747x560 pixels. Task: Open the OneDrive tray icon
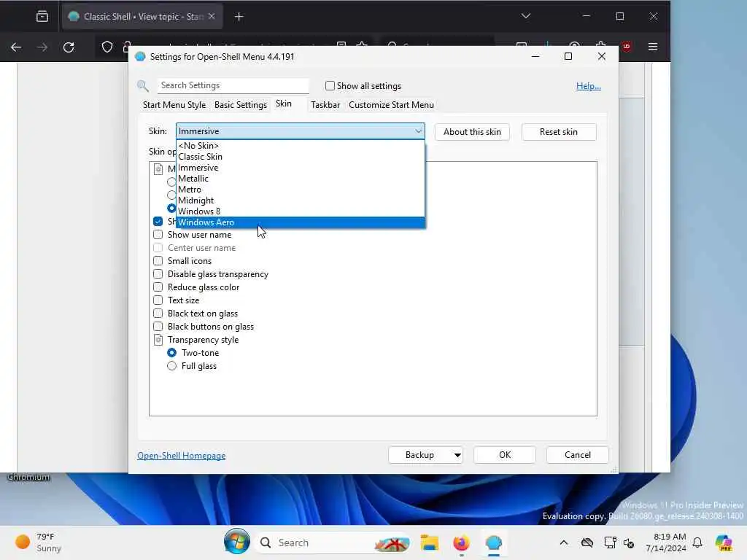pyautogui.click(x=587, y=542)
